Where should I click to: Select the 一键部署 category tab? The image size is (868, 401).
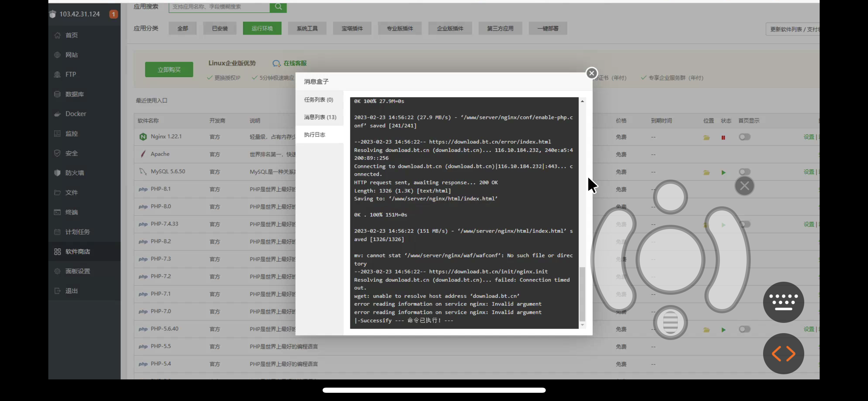pos(548,28)
